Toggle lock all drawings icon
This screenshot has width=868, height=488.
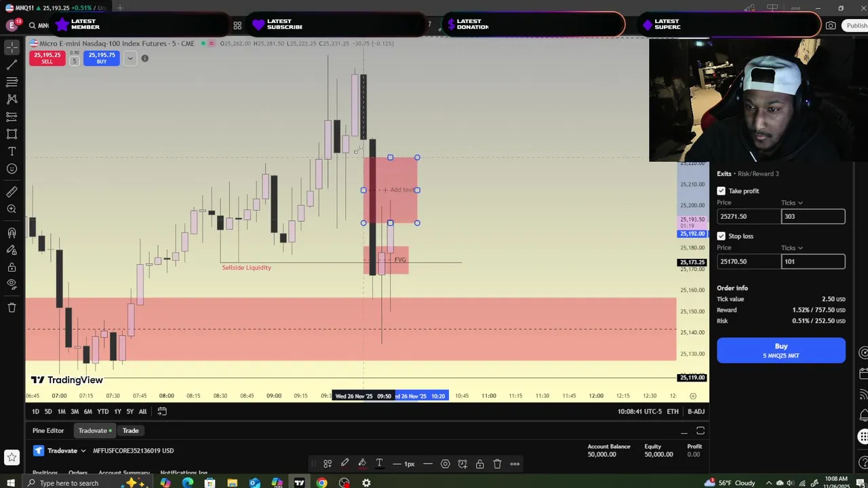click(x=12, y=267)
